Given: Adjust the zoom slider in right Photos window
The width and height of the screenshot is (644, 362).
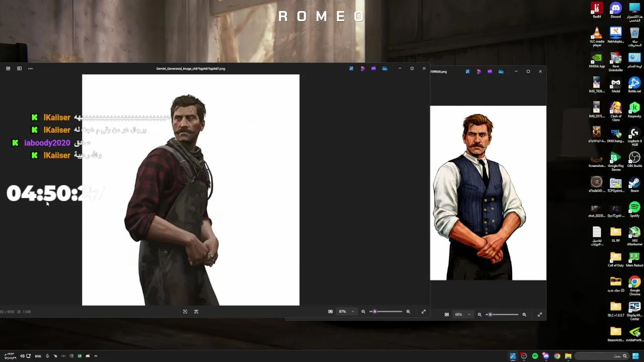Looking at the screenshot, I should 503,315.
